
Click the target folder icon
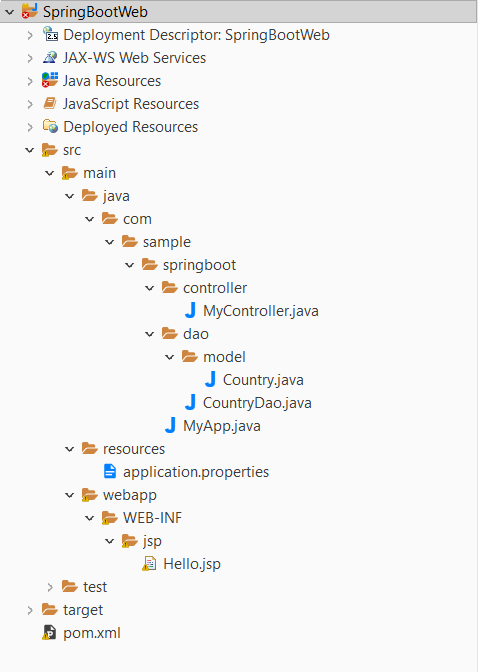(50, 609)
